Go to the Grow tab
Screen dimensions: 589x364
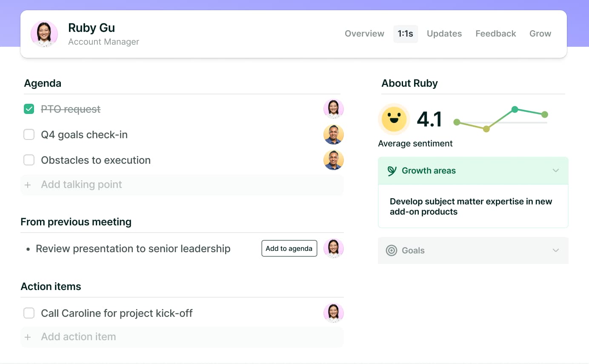coord(540,34)
